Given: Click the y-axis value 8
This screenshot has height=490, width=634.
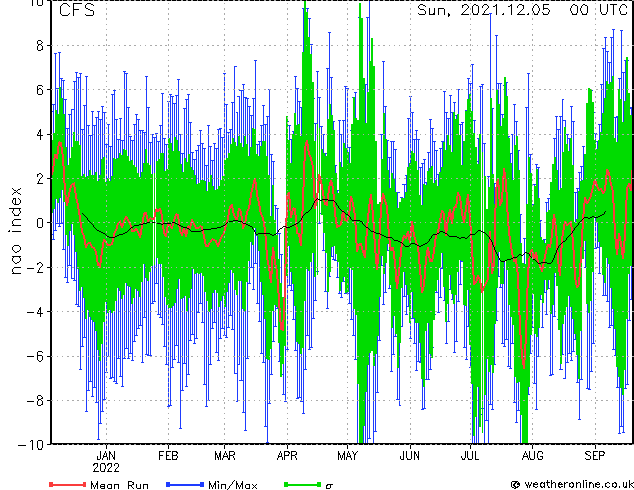Looking at the screenshot, I should 40,46.
